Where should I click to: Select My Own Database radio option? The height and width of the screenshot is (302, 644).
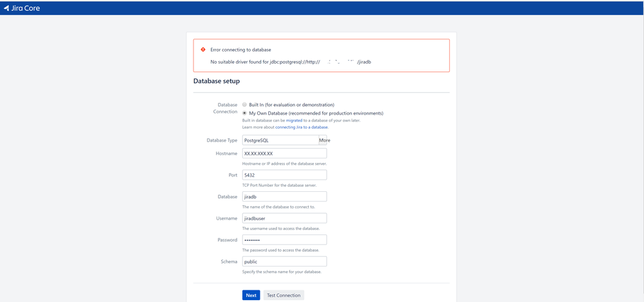pyautogui.click(x=244, y=113)
